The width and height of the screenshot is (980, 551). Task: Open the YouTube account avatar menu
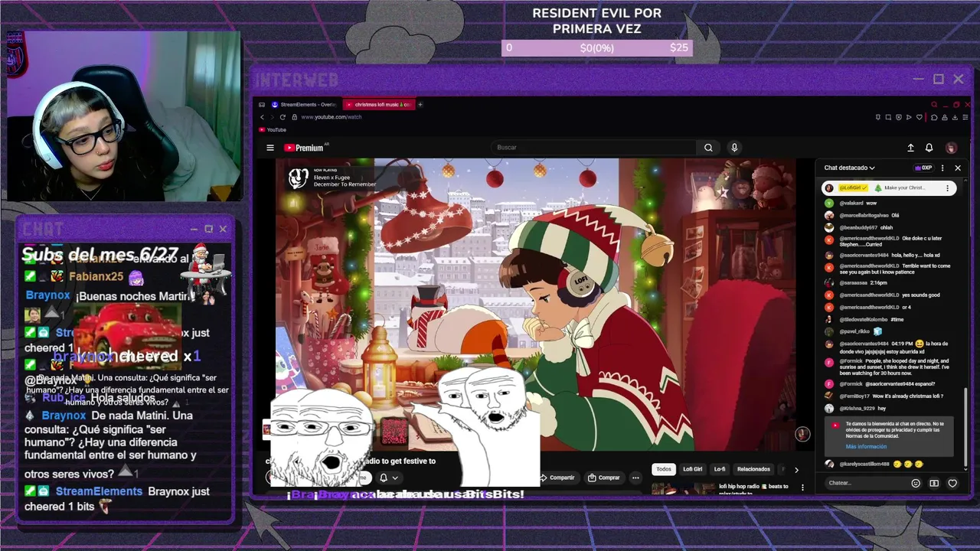click(951, 148)
